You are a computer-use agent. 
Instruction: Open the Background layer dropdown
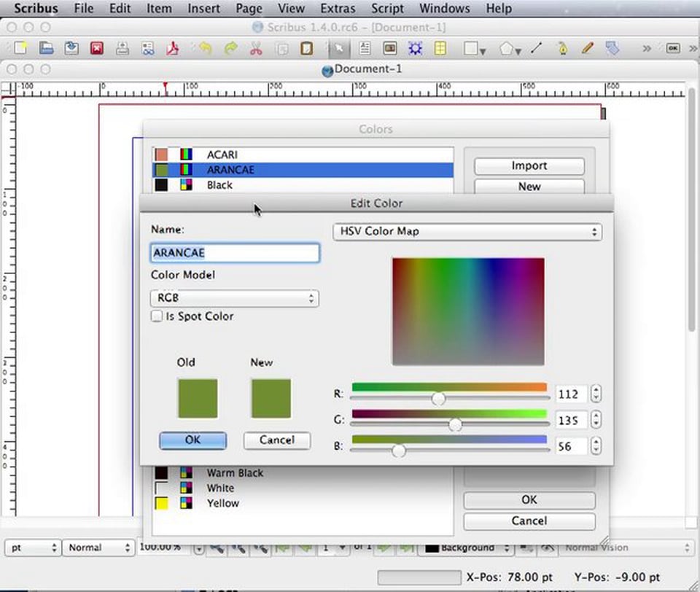(465, 547)
